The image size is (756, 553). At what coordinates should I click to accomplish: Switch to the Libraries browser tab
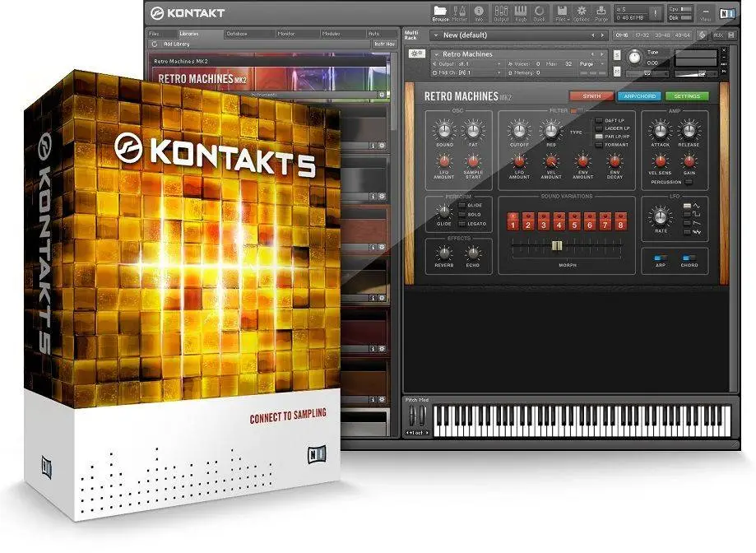(200, 34)
